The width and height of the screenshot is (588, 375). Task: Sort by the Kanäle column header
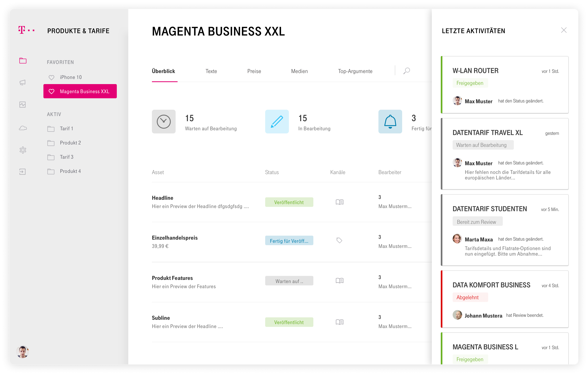tap(338, 172)
